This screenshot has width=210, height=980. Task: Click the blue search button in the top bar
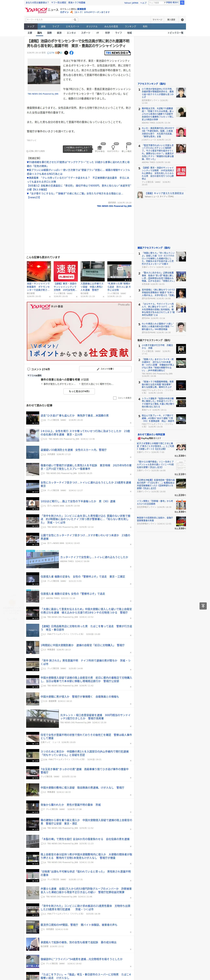pyautogui.click(x=182, y=3)
